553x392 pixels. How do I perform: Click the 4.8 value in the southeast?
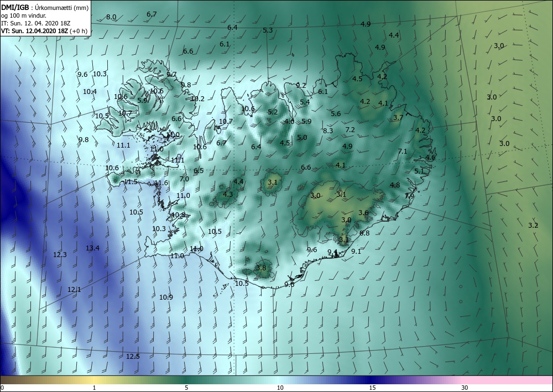[x=395, y=185]
